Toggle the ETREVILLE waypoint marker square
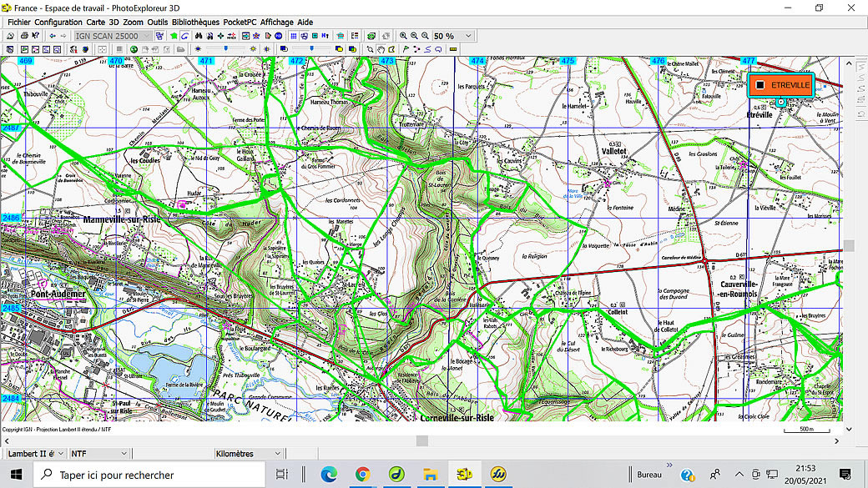 coord(759,85)
